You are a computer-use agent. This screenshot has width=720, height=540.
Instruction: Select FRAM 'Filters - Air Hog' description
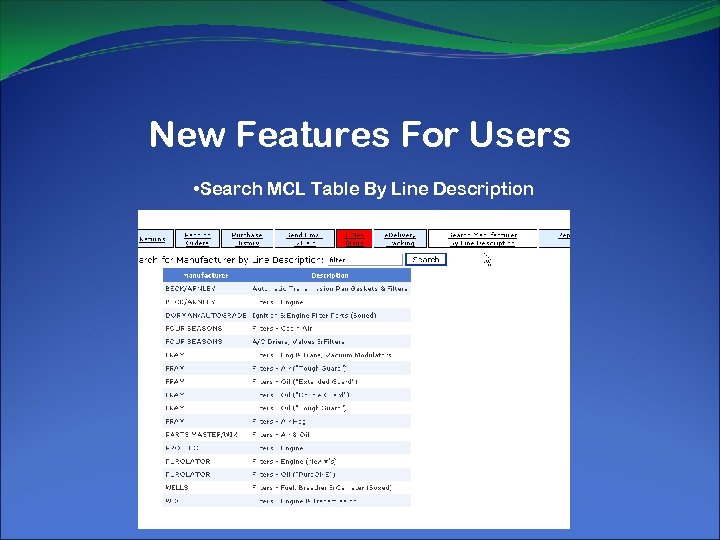(278, 422)
